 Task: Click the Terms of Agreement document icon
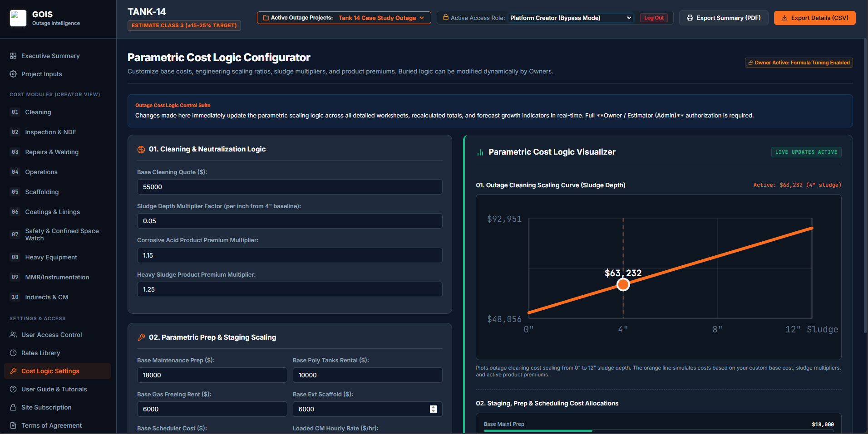pos(13,425)
